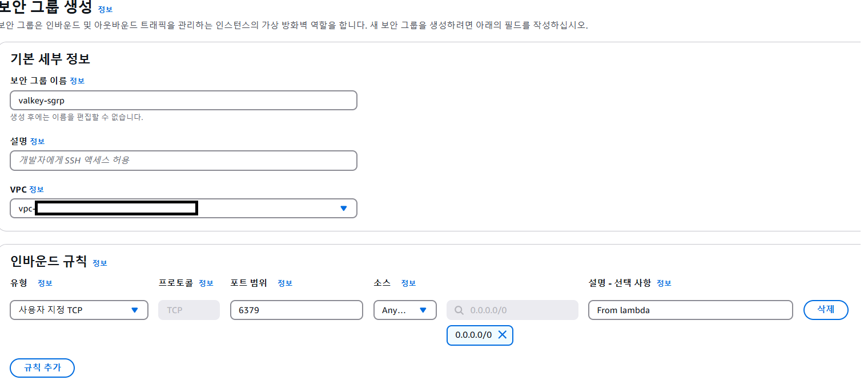Open 정보 link beside 인바운드 규칙 heading
The image size is (868, 380).
pyautogui.click(x=100, y=263)
